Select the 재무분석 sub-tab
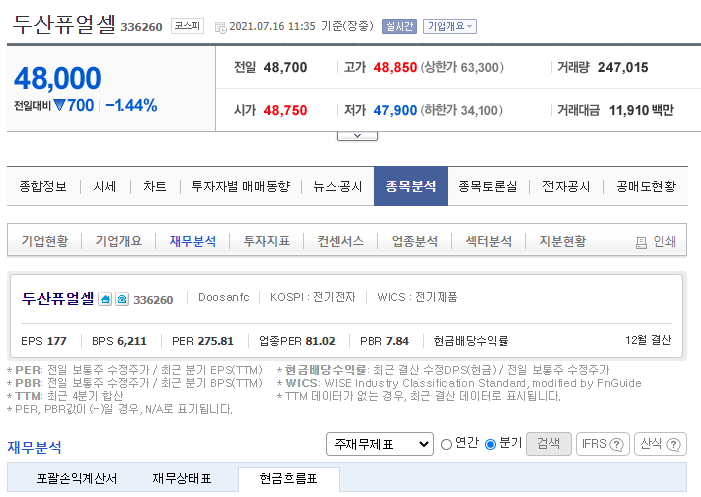The width and height of the screenshot is (701, 497). (193, 241)
